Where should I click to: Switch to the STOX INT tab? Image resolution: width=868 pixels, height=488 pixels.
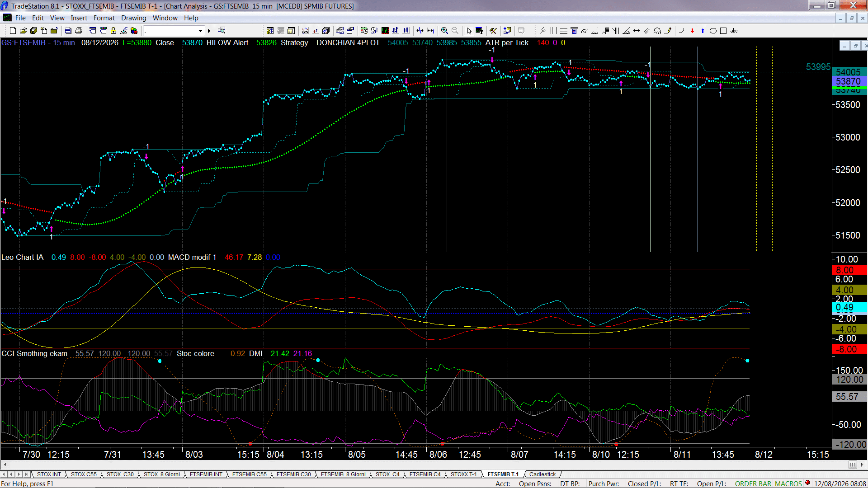point(49,474)
